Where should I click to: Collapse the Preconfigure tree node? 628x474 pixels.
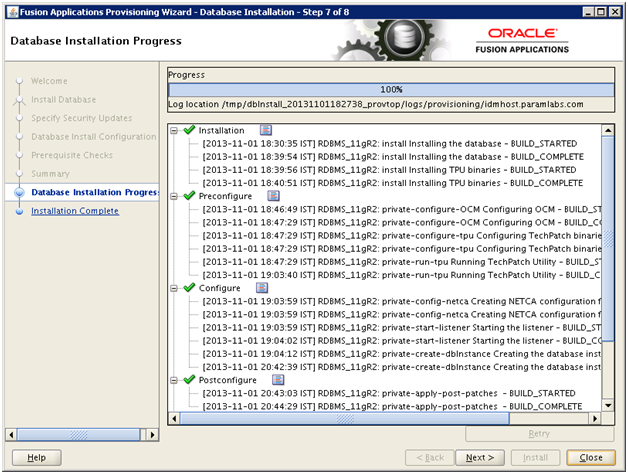tap(174, 196)
